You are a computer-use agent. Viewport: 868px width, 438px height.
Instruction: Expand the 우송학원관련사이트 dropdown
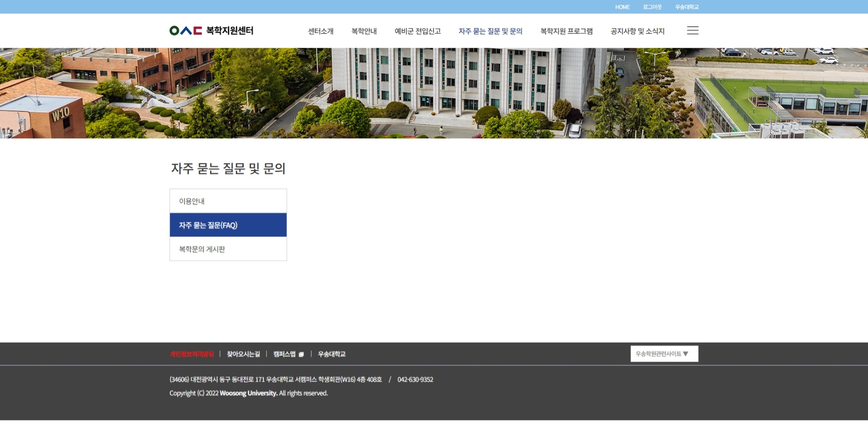click(x=664, y=354)
